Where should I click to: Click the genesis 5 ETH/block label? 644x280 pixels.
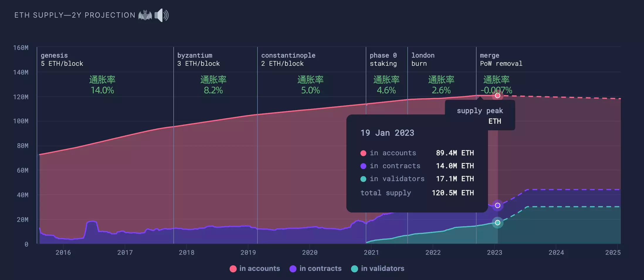pos(62,60)
